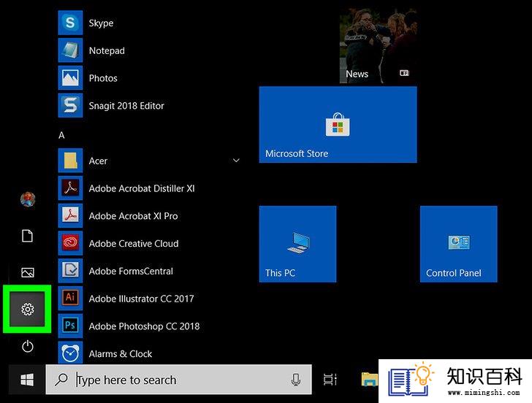532x403 pixels.
Task: Open the user account avatar
Action: tap(28, 199)
